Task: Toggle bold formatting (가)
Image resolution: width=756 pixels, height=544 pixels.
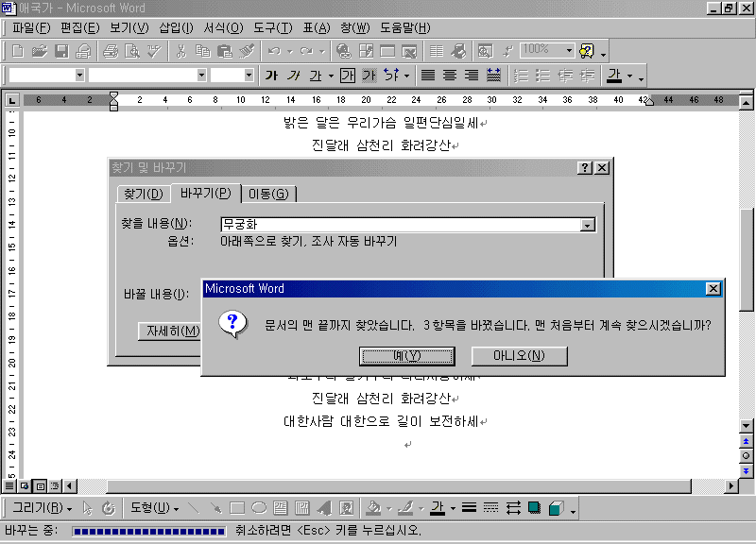Action: click(x=271, y=76)
